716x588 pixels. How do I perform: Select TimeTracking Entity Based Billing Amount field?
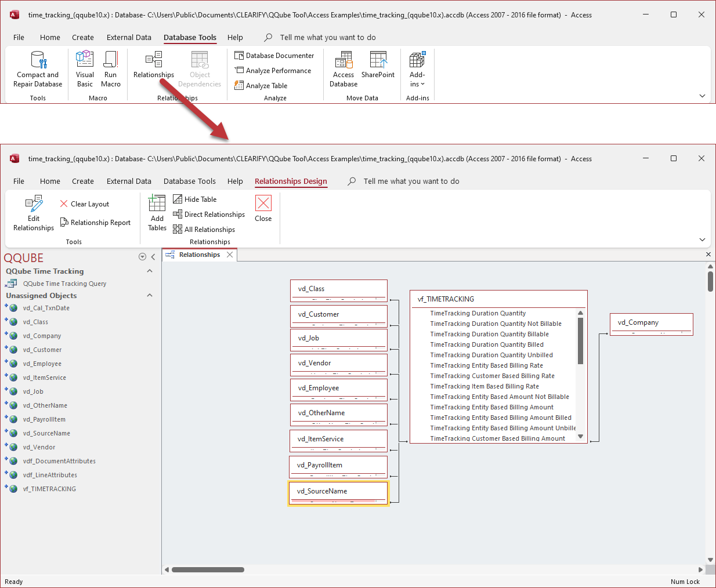491,407
